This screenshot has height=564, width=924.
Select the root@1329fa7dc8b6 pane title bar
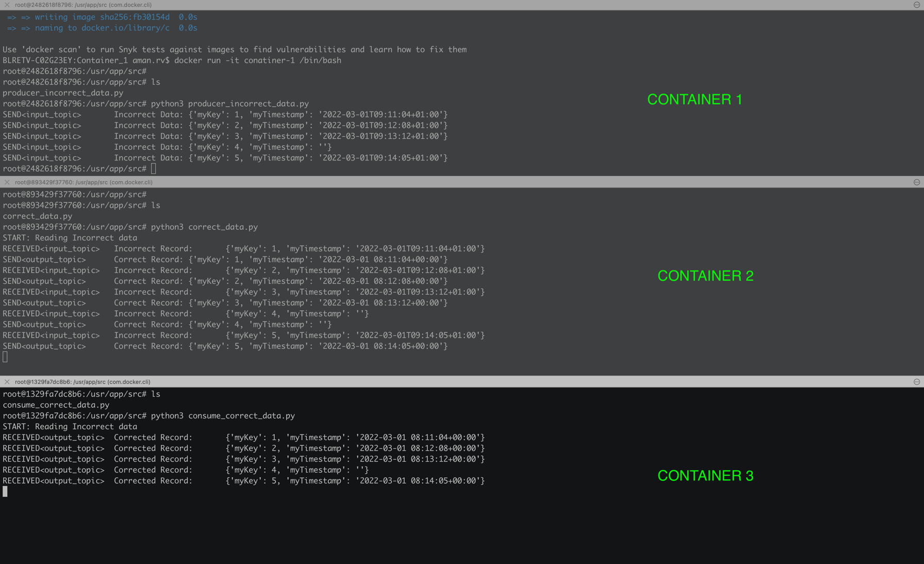[x=462, y=382]
